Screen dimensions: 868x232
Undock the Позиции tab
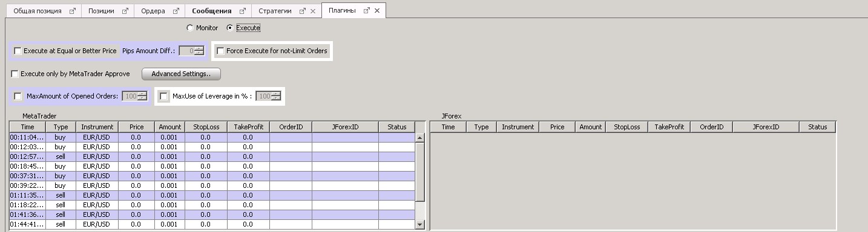pos(125,11)
